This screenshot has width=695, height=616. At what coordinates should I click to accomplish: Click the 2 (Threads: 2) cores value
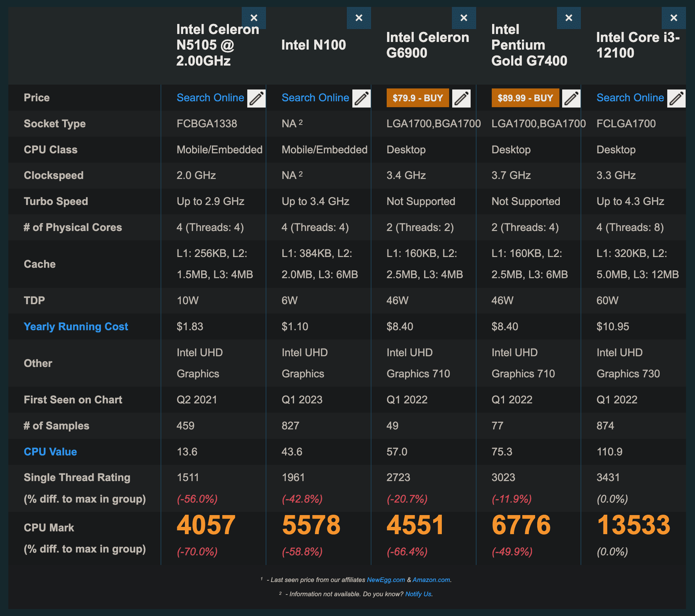point(420,228)
